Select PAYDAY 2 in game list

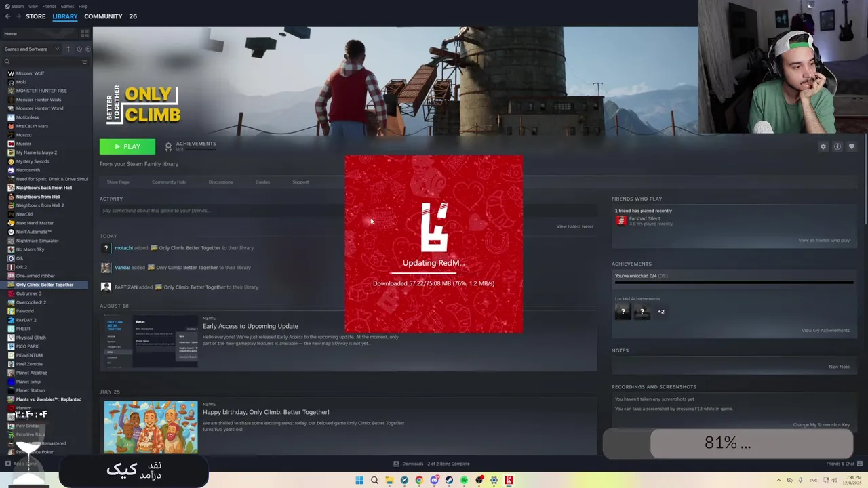coord(26,320)
